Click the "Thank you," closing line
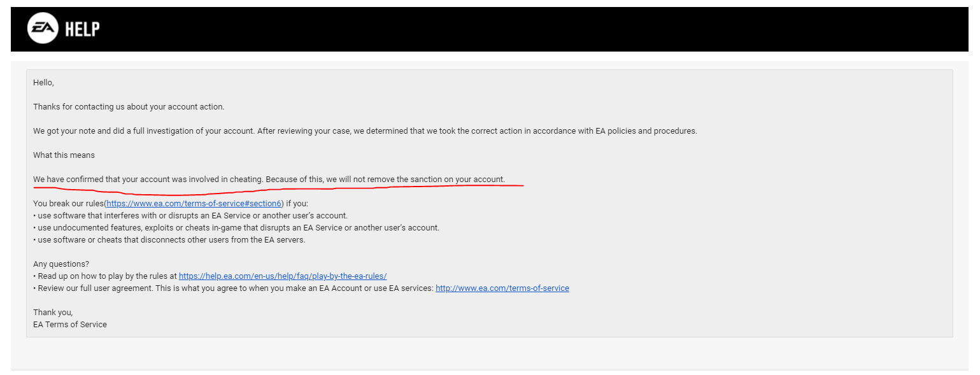Screen dimensions: 980x375 tap(53, 313)
